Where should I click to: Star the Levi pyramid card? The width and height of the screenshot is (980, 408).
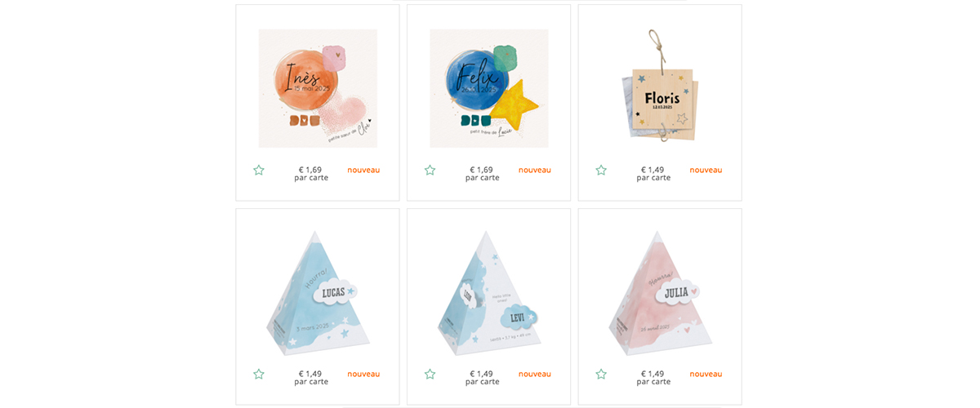[x=430, y=374]
